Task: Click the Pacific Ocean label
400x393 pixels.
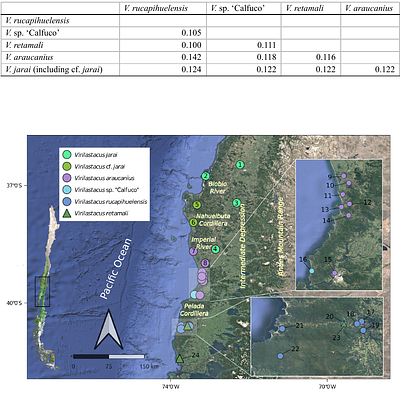Action: tap(116, 269)
